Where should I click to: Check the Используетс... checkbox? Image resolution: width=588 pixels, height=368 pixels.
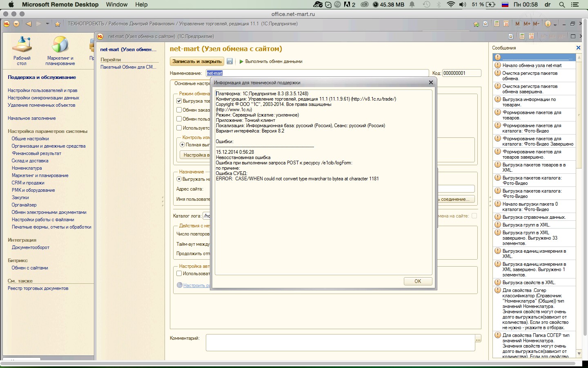pyautogui.click(x=179, y=128)
